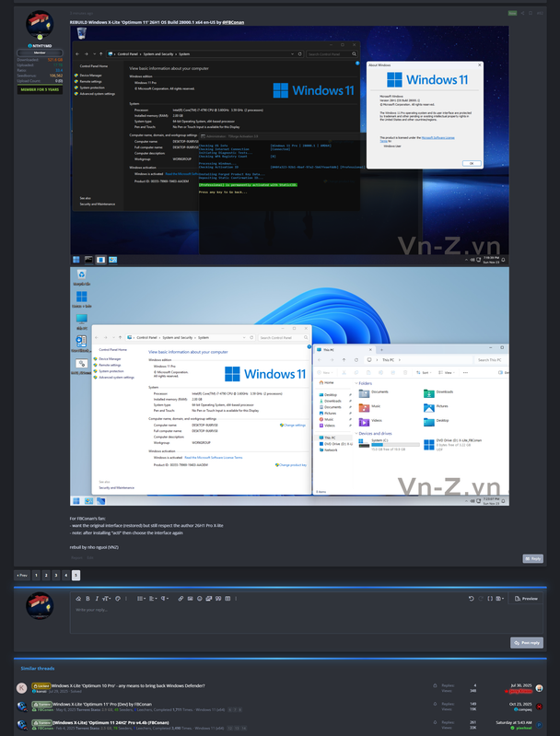
Task: Click into the Write your reply field
Action: point(307,619)
